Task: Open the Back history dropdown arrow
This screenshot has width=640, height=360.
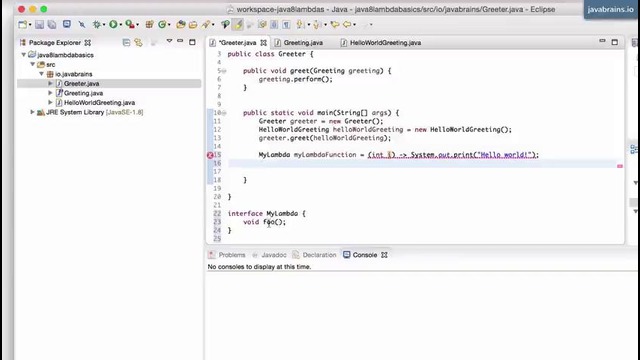Action: coord(354,25)
